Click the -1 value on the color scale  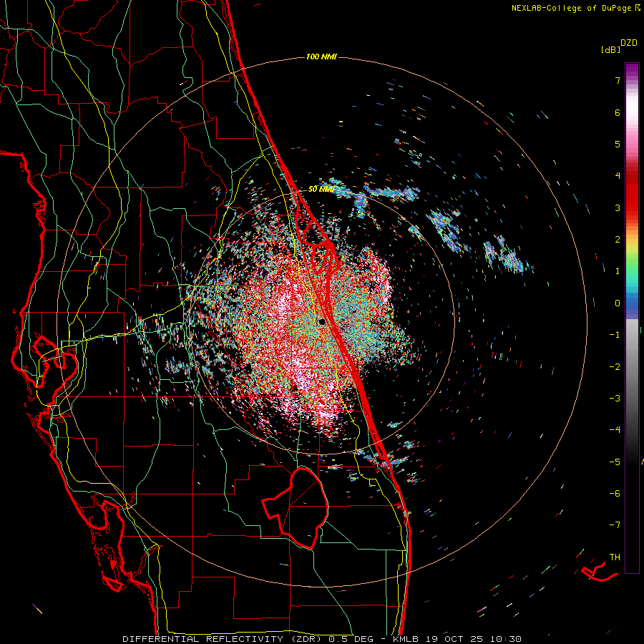(615, 335)
